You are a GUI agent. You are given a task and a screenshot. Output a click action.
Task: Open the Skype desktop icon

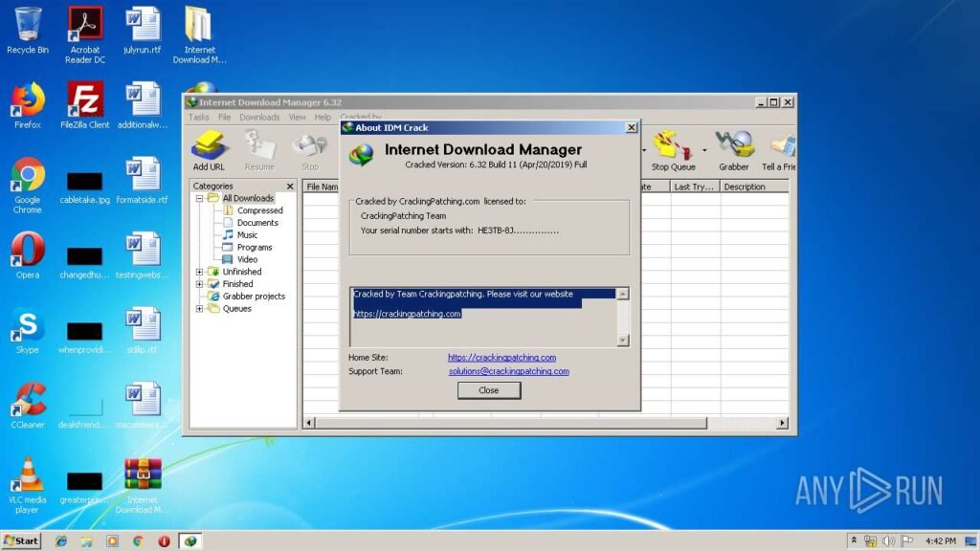(28, 330)
